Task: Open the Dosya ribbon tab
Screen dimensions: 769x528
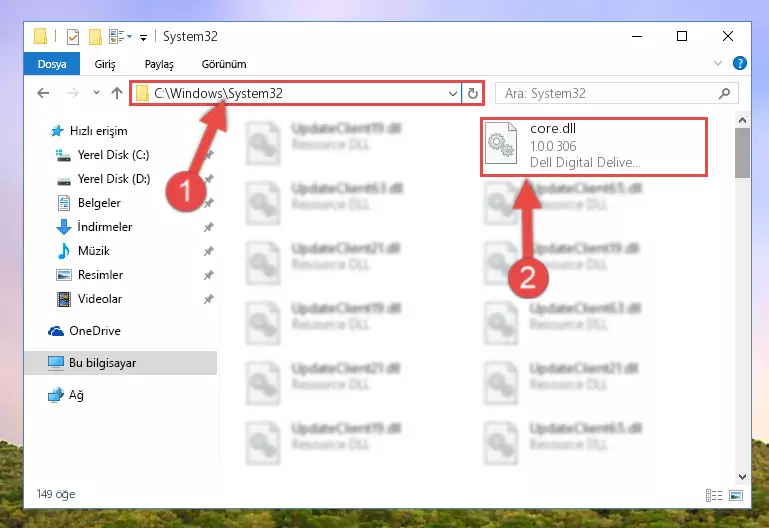Action: (x=52, y=64)
